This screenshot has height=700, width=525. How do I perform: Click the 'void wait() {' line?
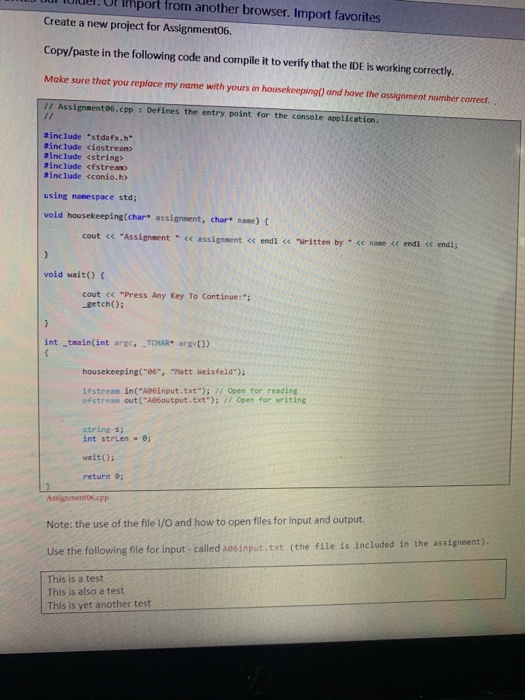pyautogui.click(x=74, y=275)
